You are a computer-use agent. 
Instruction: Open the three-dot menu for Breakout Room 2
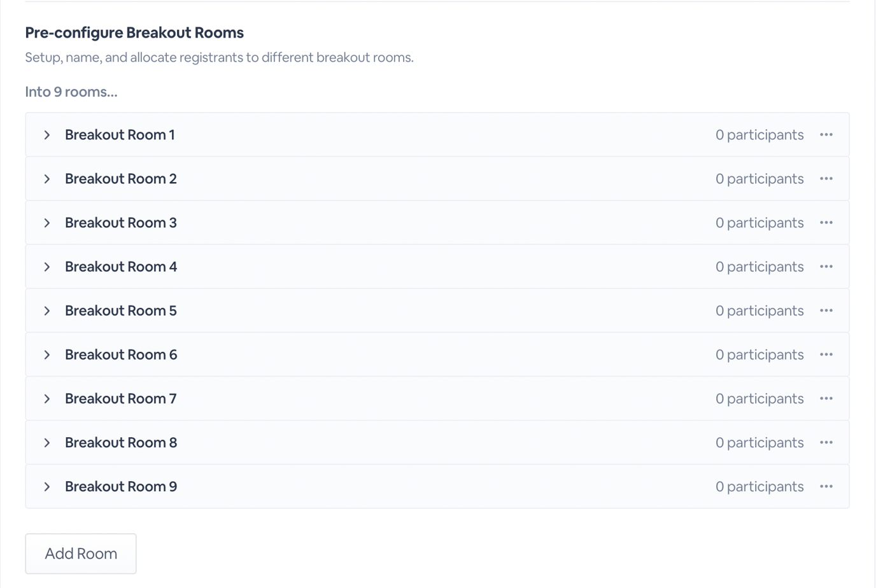click(826, 179)
